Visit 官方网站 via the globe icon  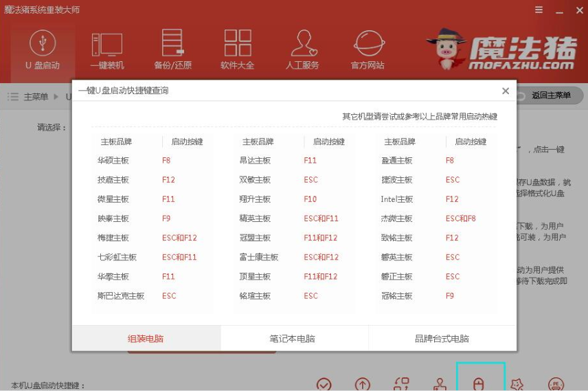367,50
